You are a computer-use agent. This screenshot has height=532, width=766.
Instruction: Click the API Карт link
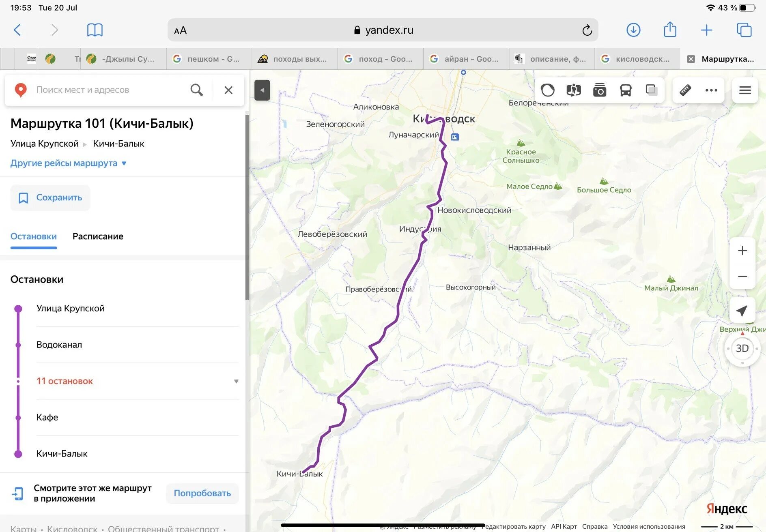(564, 527)
